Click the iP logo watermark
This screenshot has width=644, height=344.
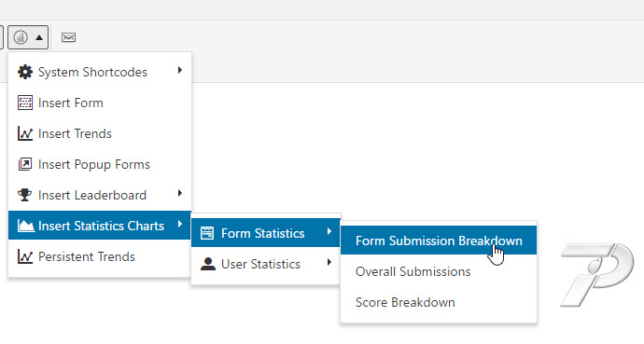pyautogui.click(x=597, y=274)
